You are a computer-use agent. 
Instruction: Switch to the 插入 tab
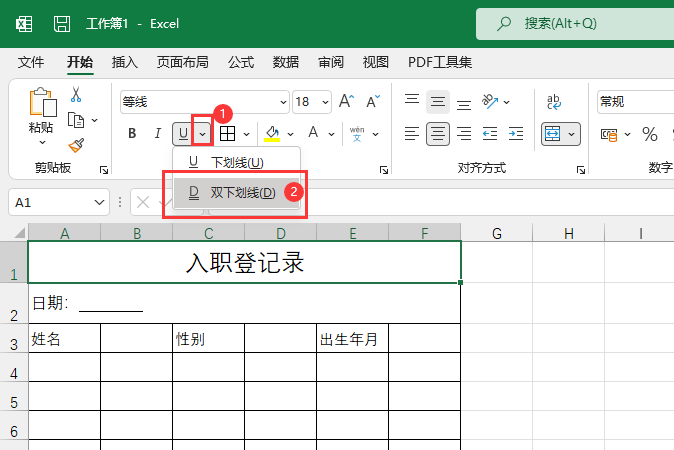pyautogui.click(x=125, y=62)
